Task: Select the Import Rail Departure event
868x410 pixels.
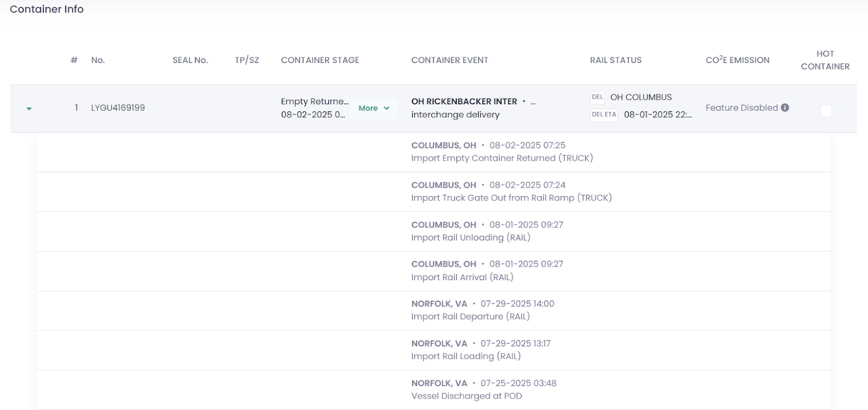Action: [x=470, y=317]
